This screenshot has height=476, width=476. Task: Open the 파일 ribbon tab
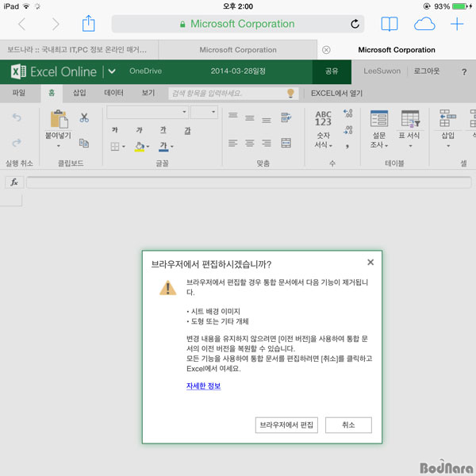coord(19,93)
